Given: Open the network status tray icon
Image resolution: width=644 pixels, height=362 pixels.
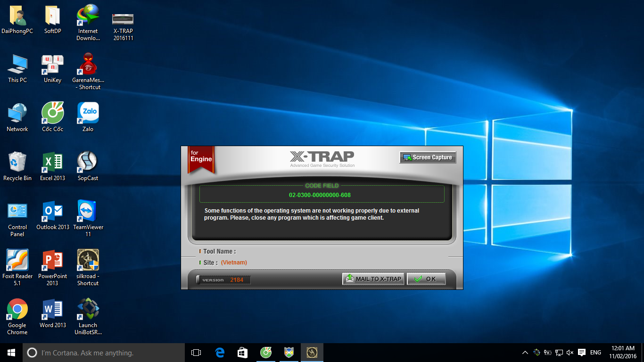Looking at the screenshot, I should coord(559,353).
